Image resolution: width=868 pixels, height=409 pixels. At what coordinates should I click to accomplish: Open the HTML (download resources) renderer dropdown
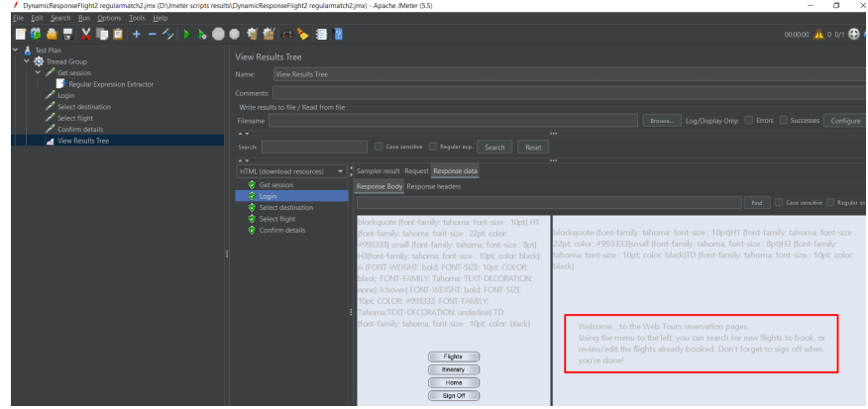(291, 171)
